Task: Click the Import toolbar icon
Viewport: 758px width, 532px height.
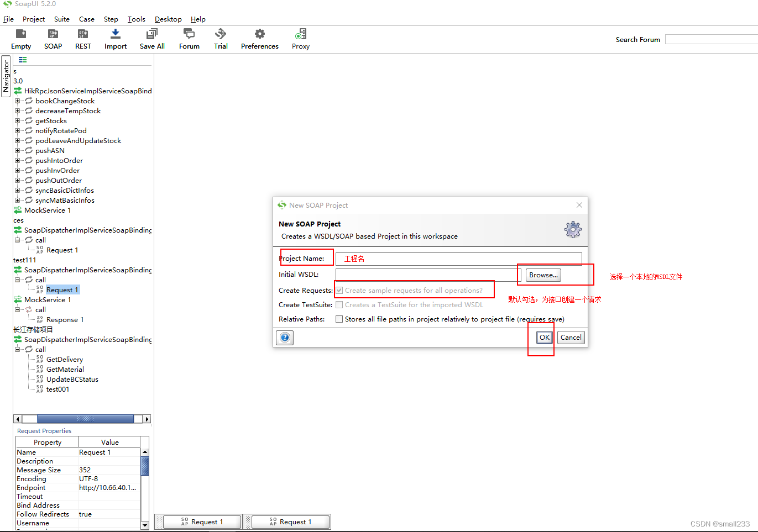Action: [116, 34]
